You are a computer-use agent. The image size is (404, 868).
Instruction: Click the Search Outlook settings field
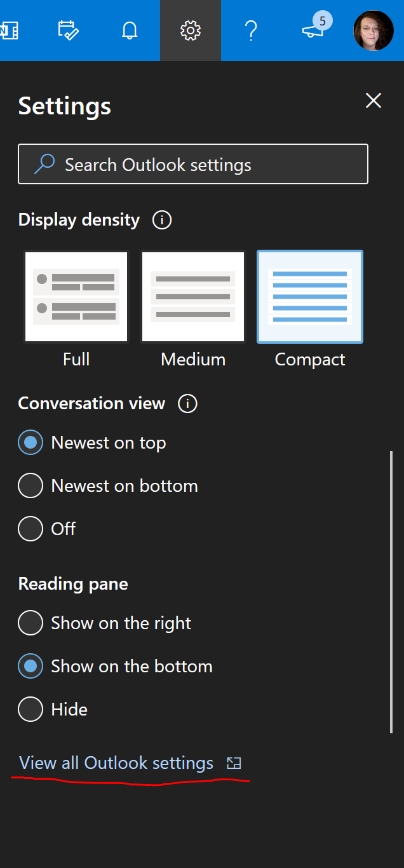(x=193, y=165)
